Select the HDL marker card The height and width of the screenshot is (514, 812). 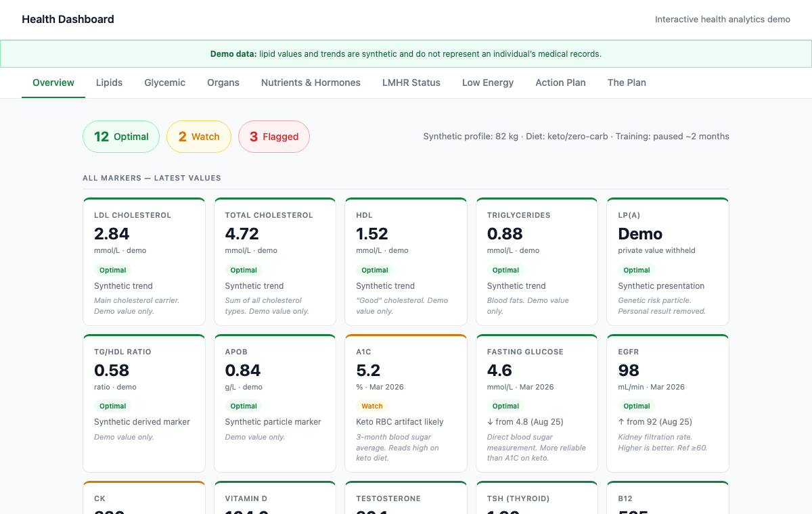click(x=406, y=262)
